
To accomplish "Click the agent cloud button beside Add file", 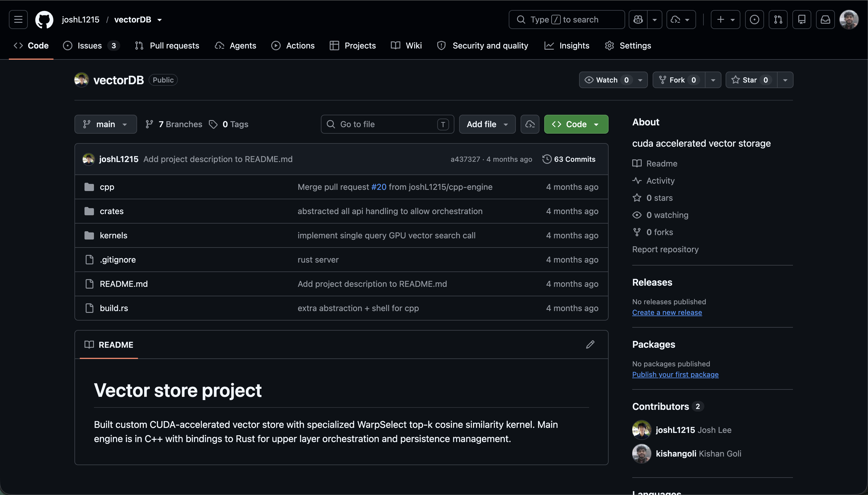I will pos(530,124).
